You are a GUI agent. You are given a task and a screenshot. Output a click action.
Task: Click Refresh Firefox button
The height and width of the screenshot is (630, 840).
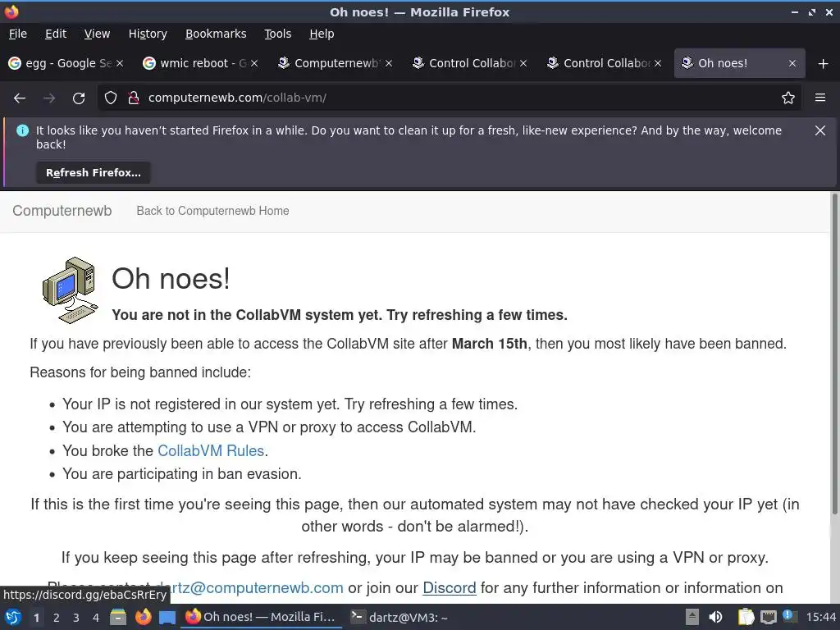pos(94,173)
